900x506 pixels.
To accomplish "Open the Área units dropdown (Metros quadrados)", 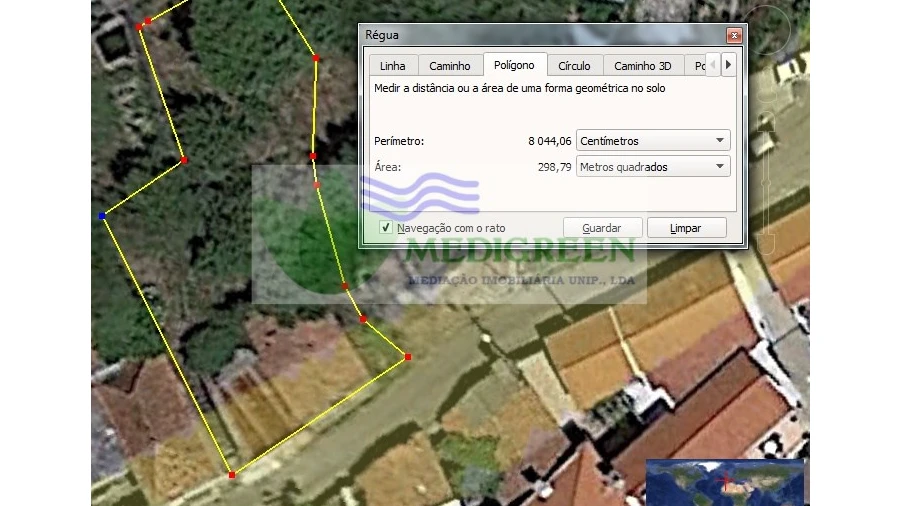I will pos(653,167).
